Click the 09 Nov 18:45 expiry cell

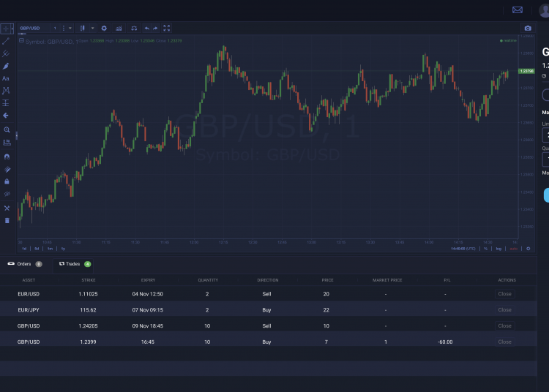pos(147,326)
